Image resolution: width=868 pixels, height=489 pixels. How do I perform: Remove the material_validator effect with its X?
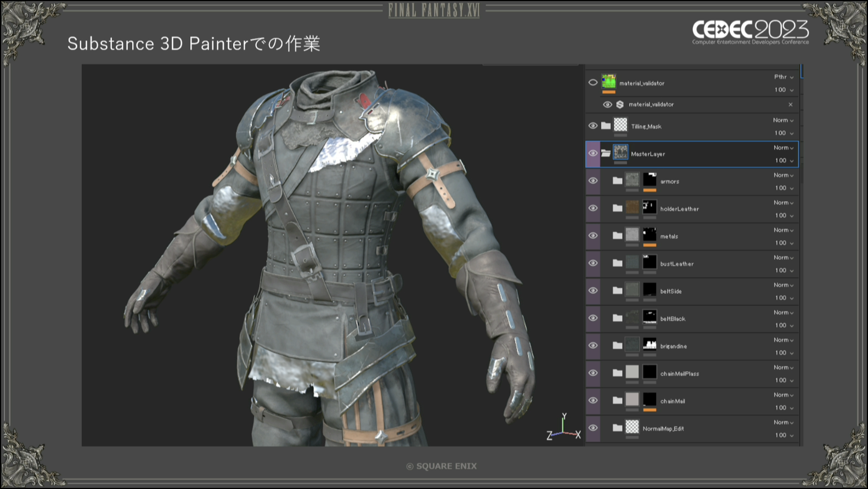point(791,104)
